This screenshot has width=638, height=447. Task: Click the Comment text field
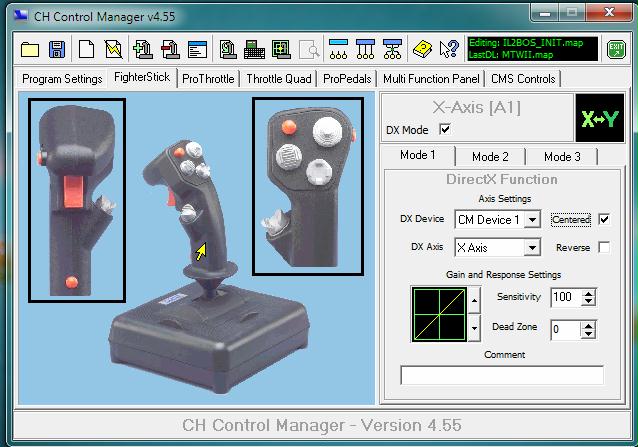click(502, 375)
